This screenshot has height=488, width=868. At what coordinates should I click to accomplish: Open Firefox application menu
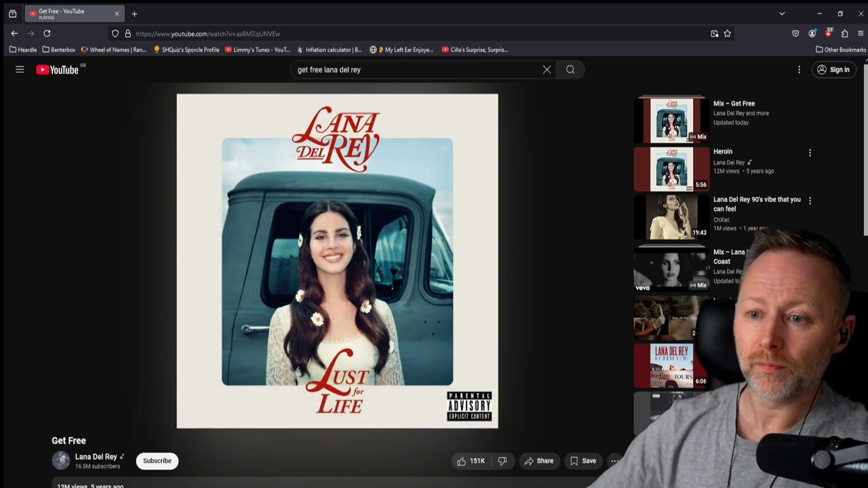click(x=861, y=33)
